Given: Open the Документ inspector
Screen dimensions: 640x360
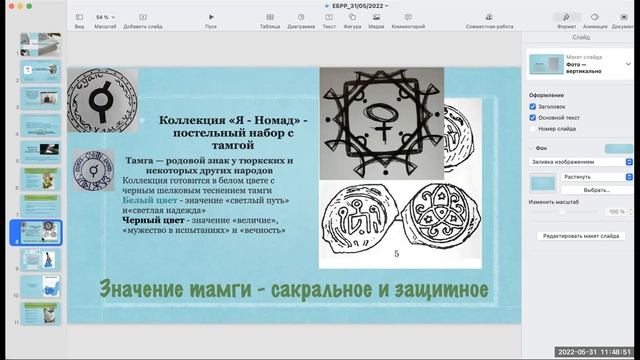Looking at the screenshot, I should tap(624, 17).
